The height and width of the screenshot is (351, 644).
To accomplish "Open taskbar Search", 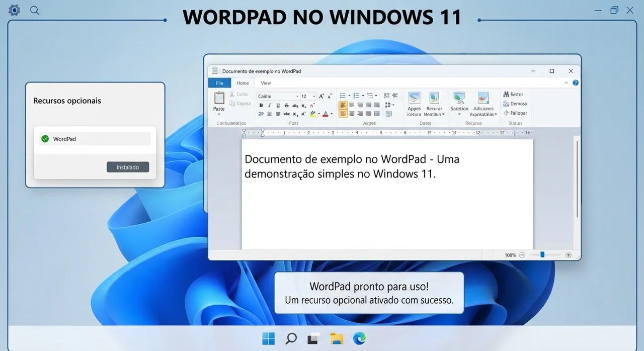I will pyautogui.click(x=291, y=338).
